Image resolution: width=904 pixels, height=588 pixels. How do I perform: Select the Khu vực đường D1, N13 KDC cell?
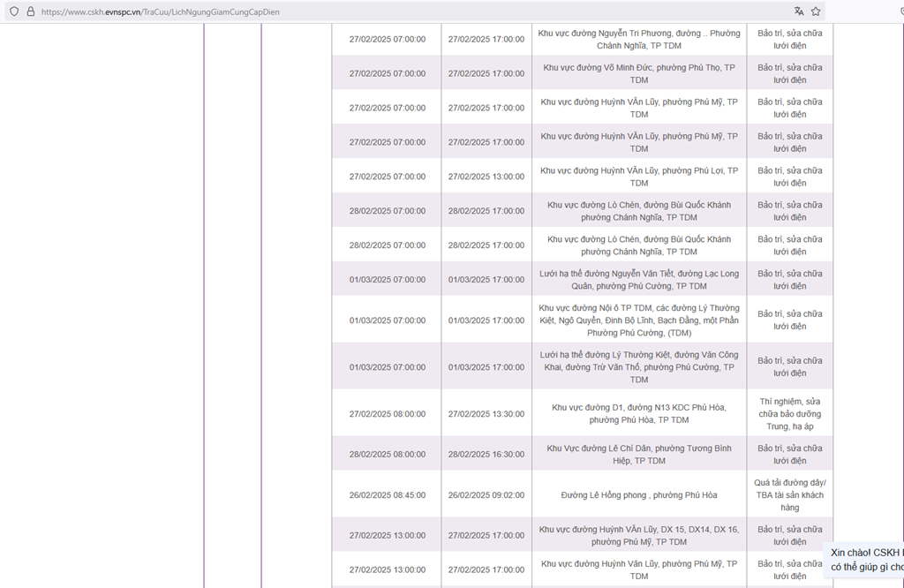pos(639,413)
